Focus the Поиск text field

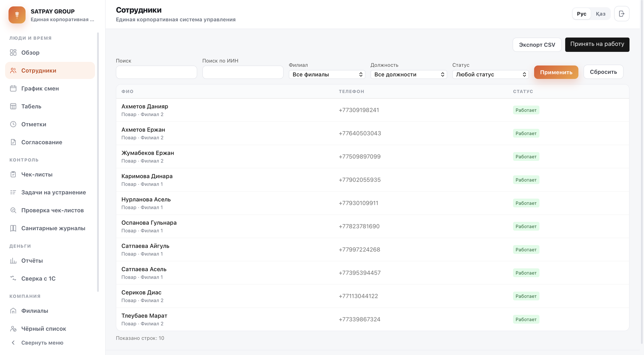tap(156, 72)
